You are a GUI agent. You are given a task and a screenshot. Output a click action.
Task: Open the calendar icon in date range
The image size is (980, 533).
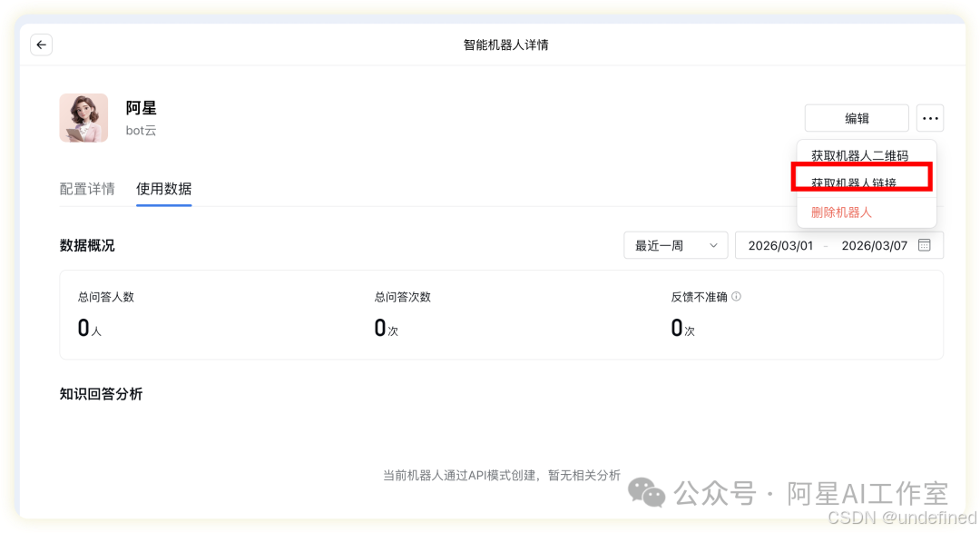[925, 245]
